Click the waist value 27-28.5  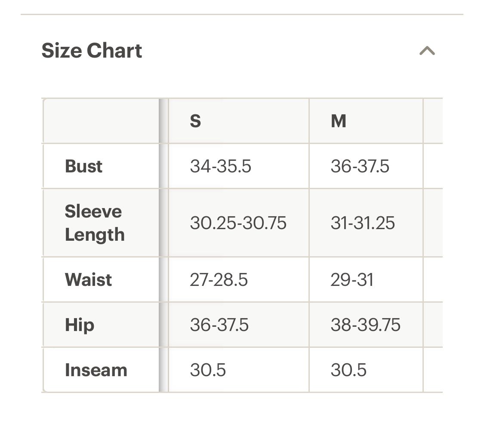219,279
